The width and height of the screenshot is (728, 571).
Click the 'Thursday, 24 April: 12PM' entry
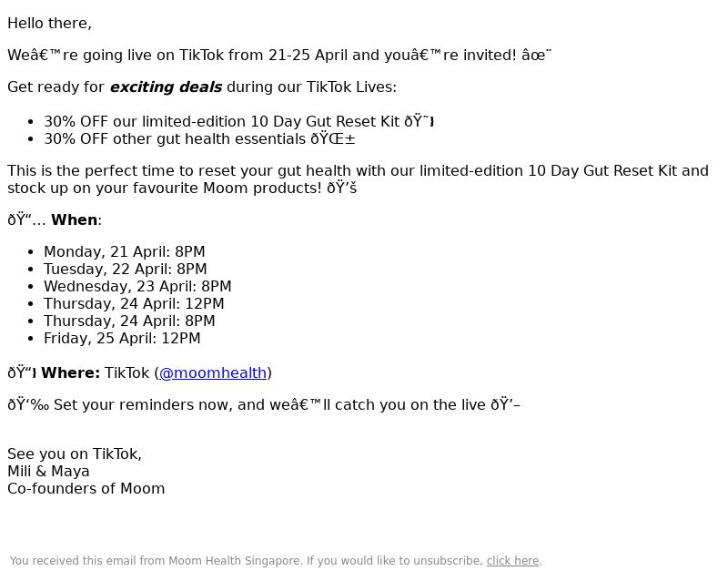click(x=134, y=304)
